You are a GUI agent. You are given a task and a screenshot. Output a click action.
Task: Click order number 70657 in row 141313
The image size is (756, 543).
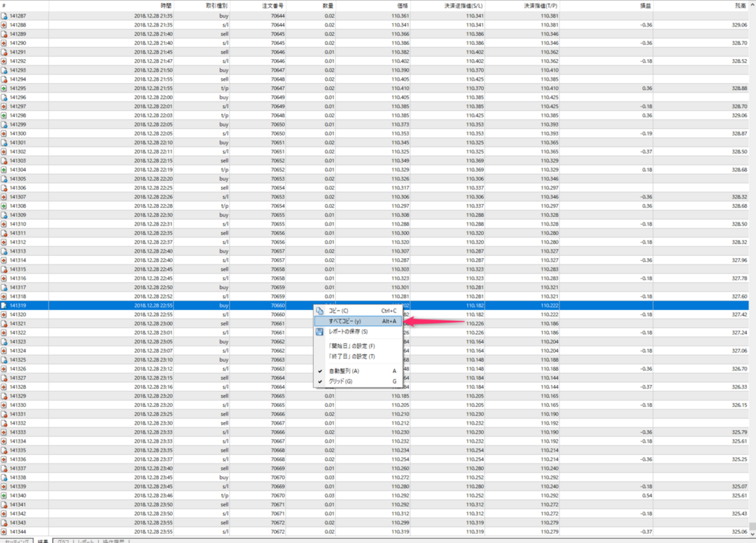(x=278, y=251)
